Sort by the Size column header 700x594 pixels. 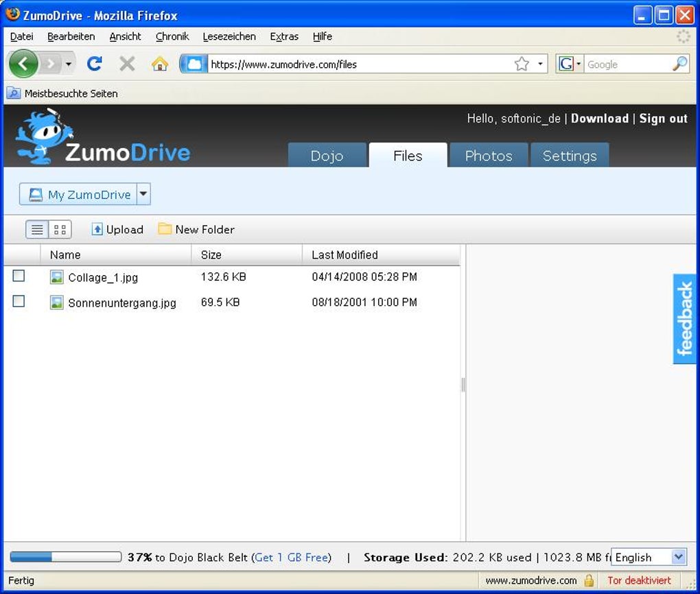[247, 255]
